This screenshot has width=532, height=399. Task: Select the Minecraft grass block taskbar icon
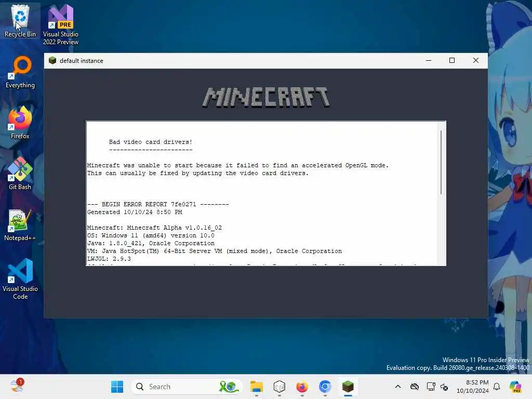click(x=348, y=387)
